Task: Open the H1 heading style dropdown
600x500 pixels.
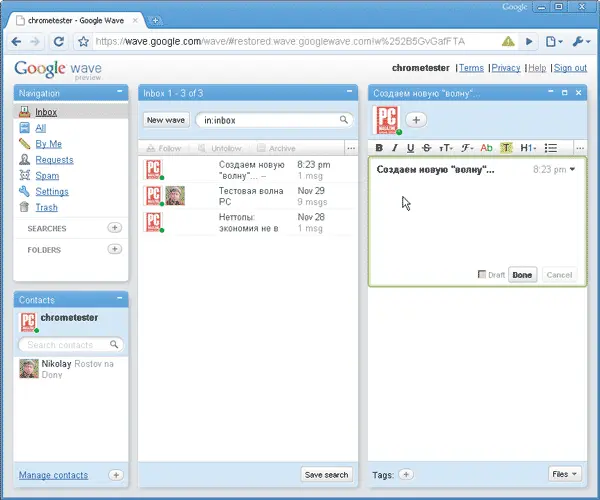Action: pos(528,148)
